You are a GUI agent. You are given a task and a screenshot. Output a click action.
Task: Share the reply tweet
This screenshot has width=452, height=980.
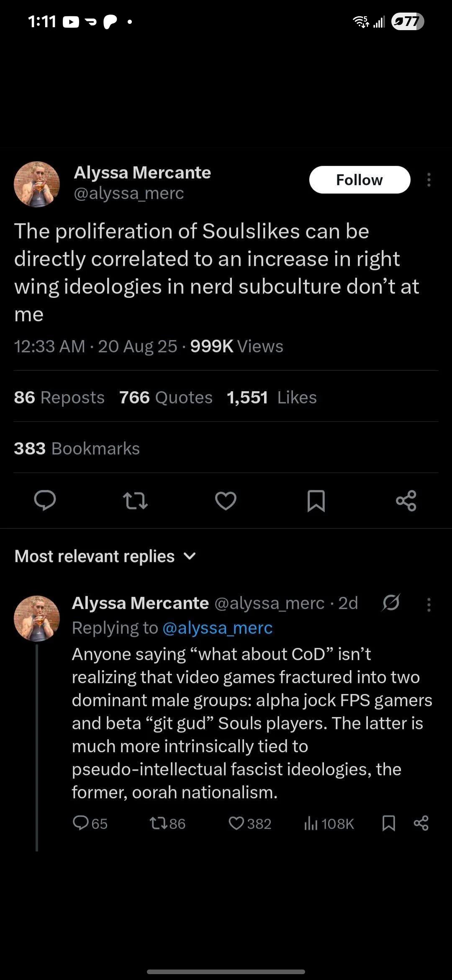pos(421,823)
